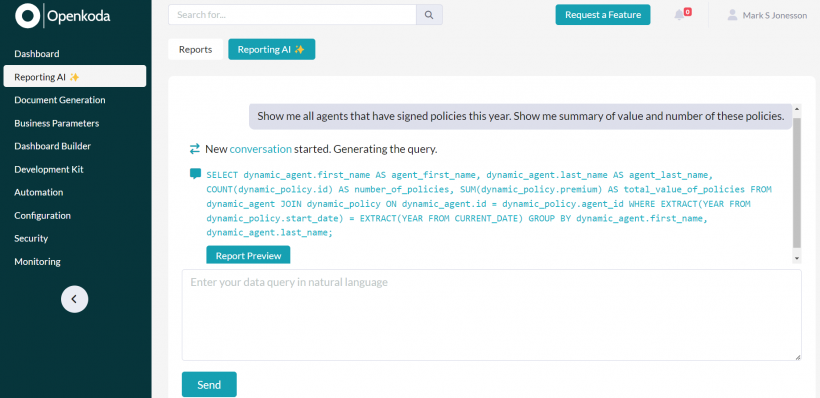Click the user avatar icon

(x=732, y=15)
